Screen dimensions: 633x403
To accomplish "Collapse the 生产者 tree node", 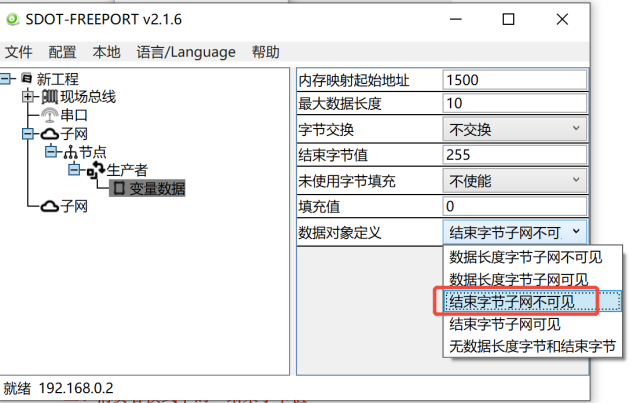I will (74, 170).
